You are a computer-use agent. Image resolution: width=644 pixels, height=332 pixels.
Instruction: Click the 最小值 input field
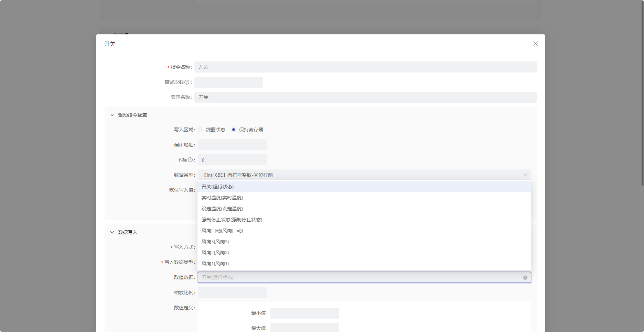click(x=305, y=313)
